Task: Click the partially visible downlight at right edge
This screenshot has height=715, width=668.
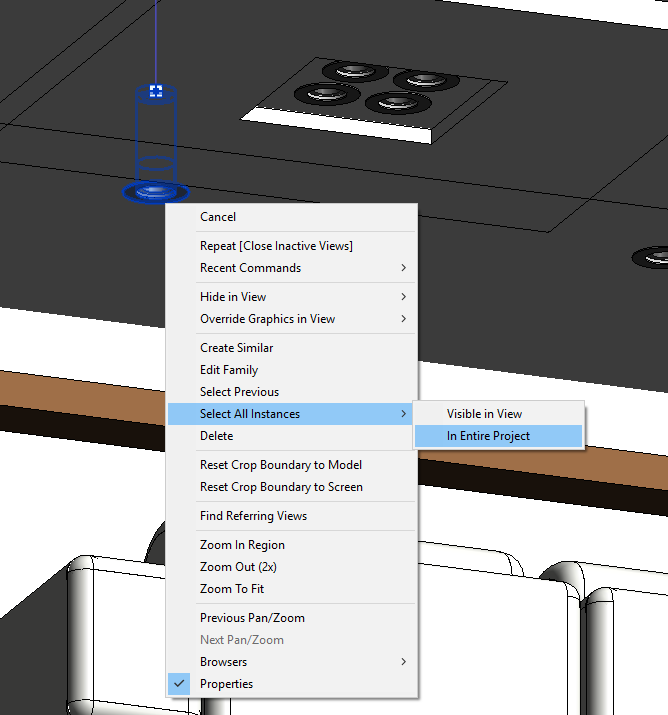Action: pyautogui.click(x=651, y=258)
